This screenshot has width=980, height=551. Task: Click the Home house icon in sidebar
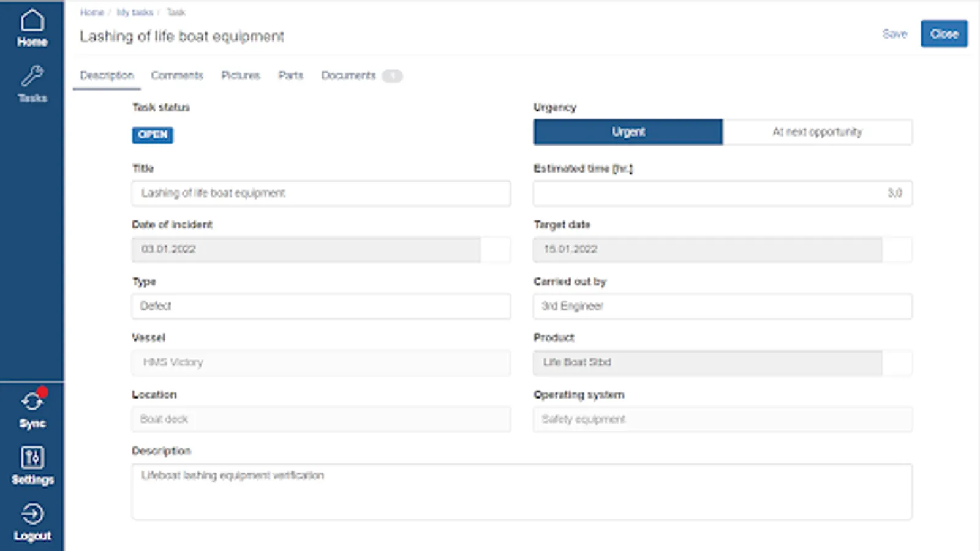pyautogui.click(x=32, y=21)
